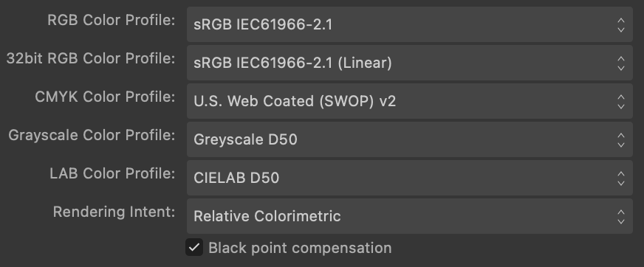644x267 pixels.
Task: Open the Rendering Intent dropdown
Action: 409,216
